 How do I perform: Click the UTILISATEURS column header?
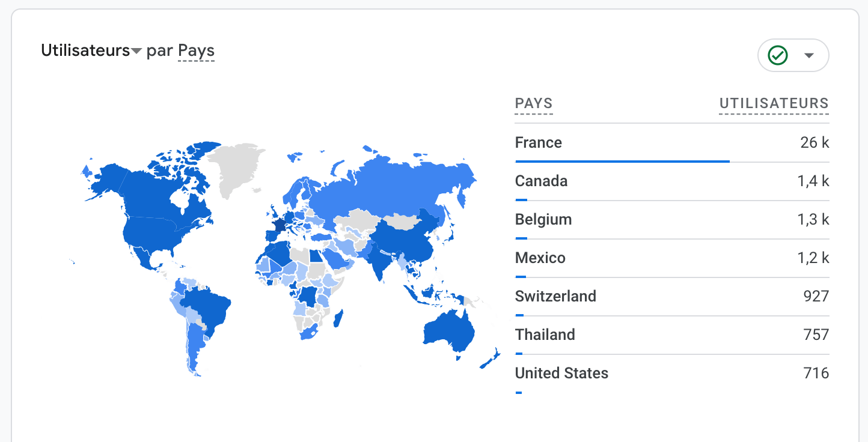(x=774, y=103)
